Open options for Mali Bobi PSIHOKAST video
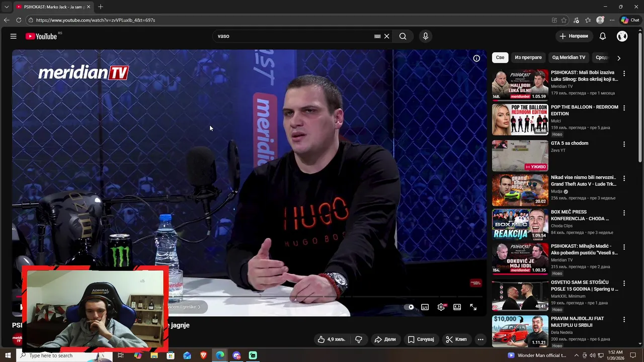Viewport: 644px width, 362px height. tap(624, 73)
